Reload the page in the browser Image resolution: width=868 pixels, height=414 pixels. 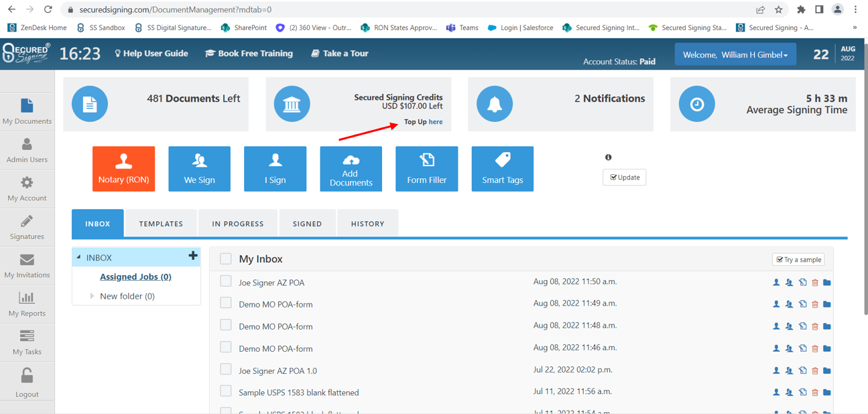tap(48, 9)
